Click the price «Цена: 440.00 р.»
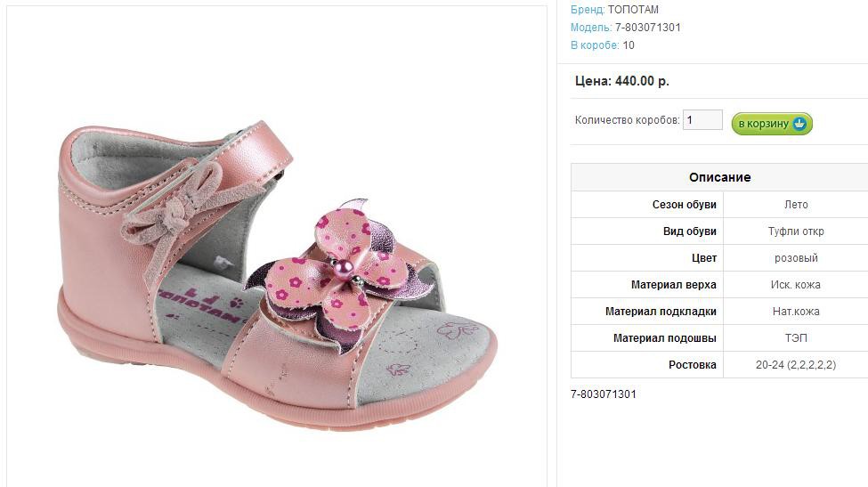 [x=622, y=81]
